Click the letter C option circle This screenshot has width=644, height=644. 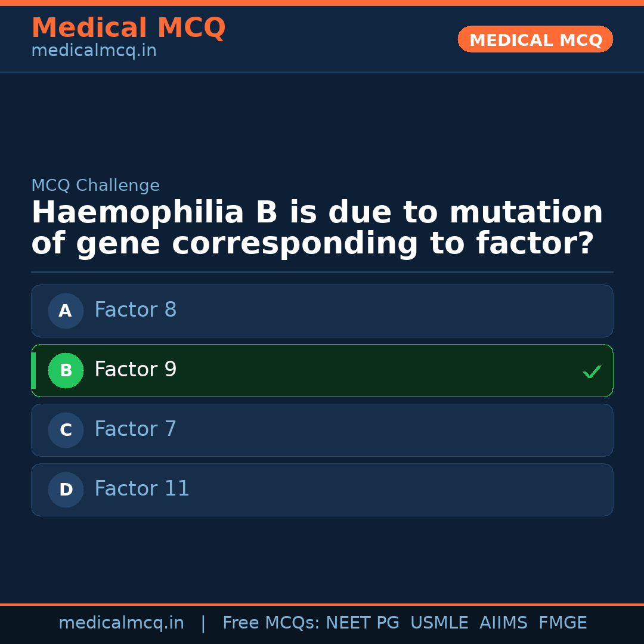click(x=66, y=430)
